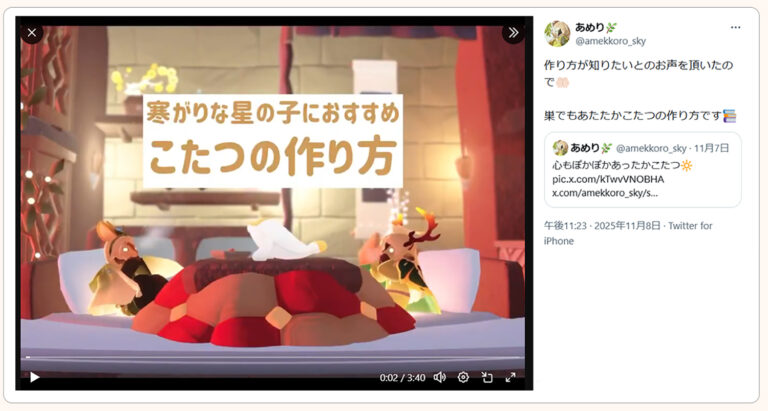The height and width of the screenshot is (411, 768).
Task: Click the timestamp 午後11:23 · 2025年11月8日
Action: point(602,226)
